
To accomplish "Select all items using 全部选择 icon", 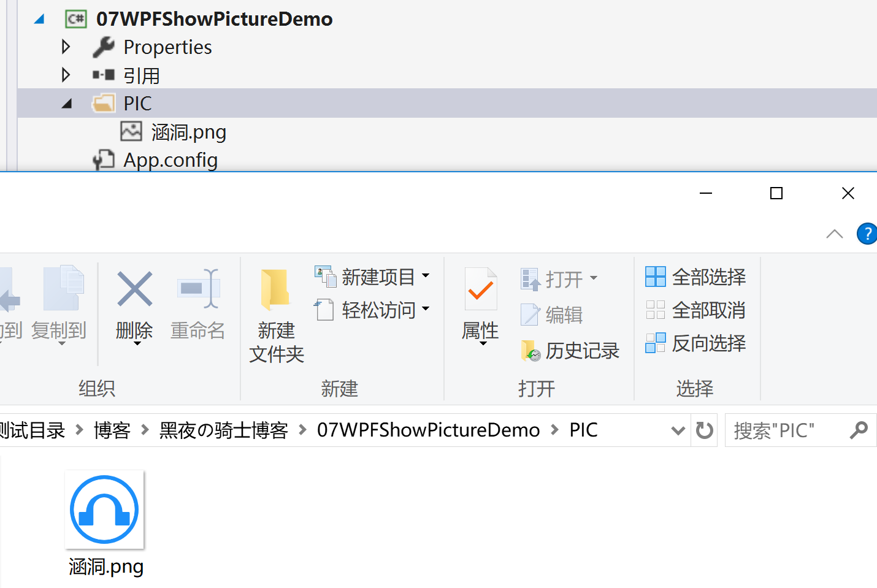I will point(655,277).
